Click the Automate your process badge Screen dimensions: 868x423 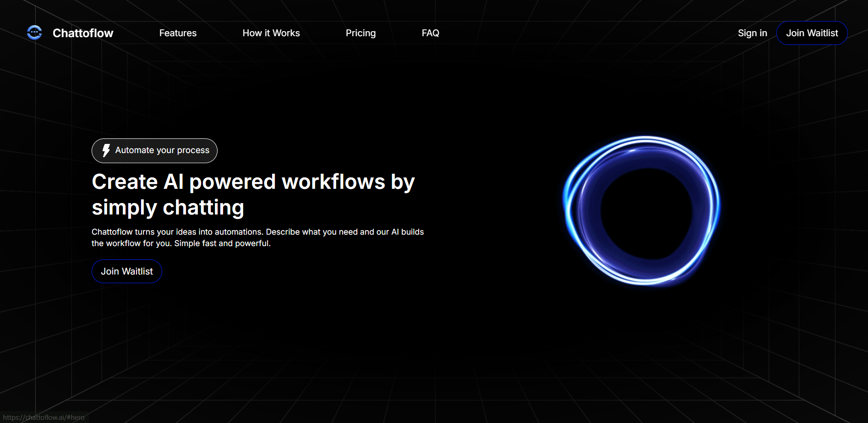(x=154, y=150)
